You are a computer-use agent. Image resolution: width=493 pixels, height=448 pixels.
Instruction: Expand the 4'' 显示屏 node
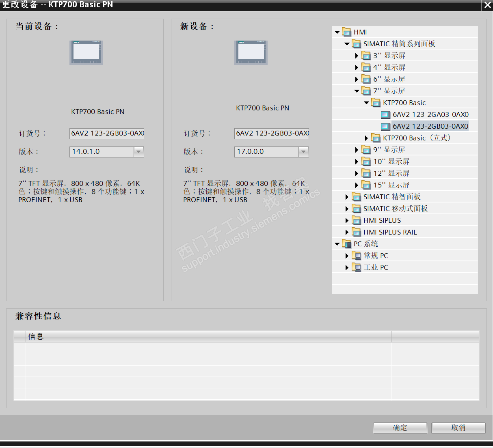tap(357, 67)
